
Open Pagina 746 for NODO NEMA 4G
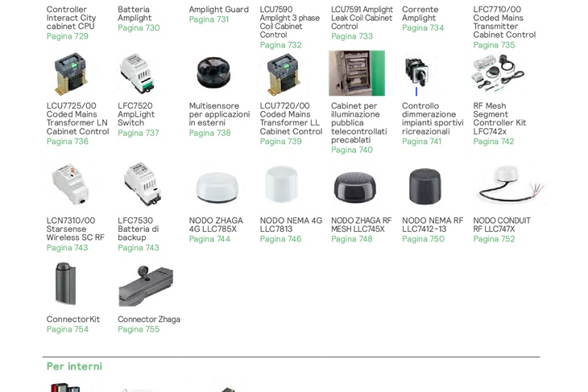tap(280, 239)
